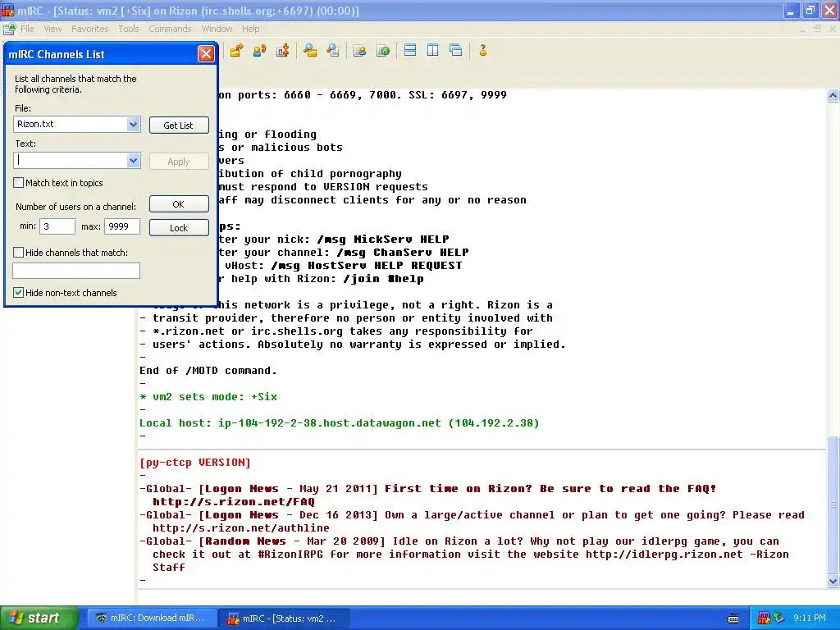Click the Local host datawagon.net line
840x630 pixels.
(x=339, y=423)
